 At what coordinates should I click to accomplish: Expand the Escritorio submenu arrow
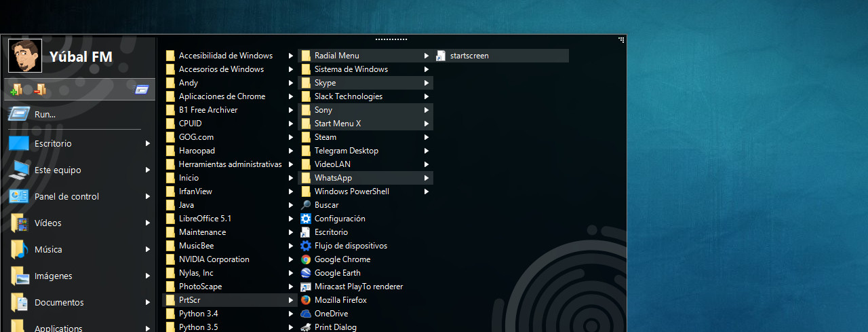148,143
